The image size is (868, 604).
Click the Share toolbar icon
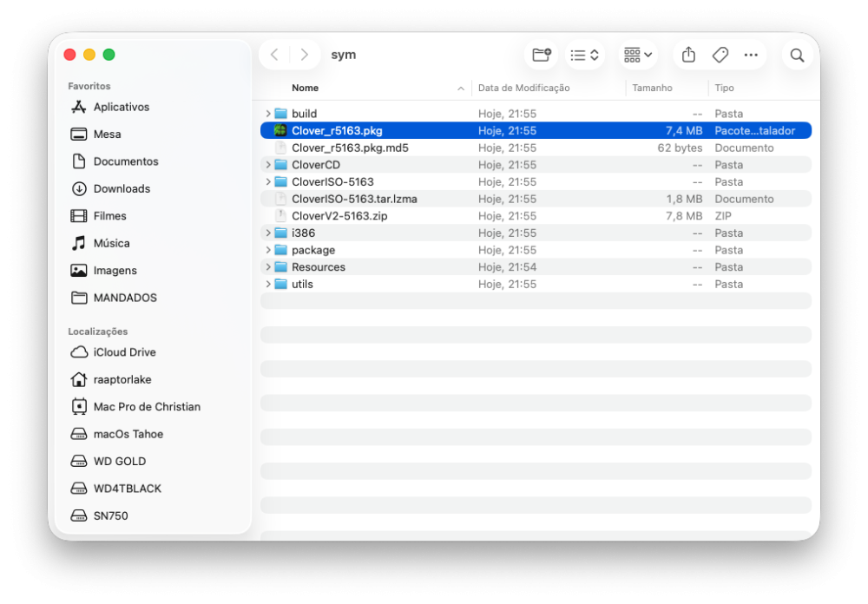(x=688, y=55)
